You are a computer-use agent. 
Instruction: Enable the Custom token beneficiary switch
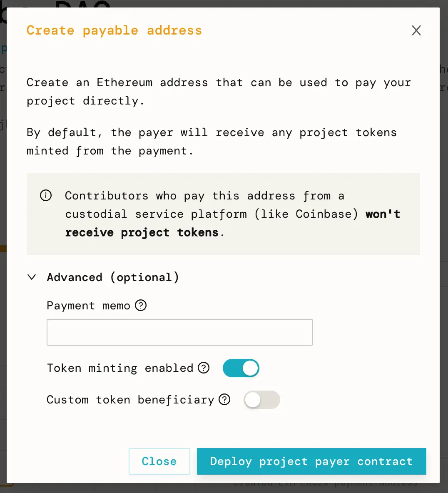(x=261, y=400)
